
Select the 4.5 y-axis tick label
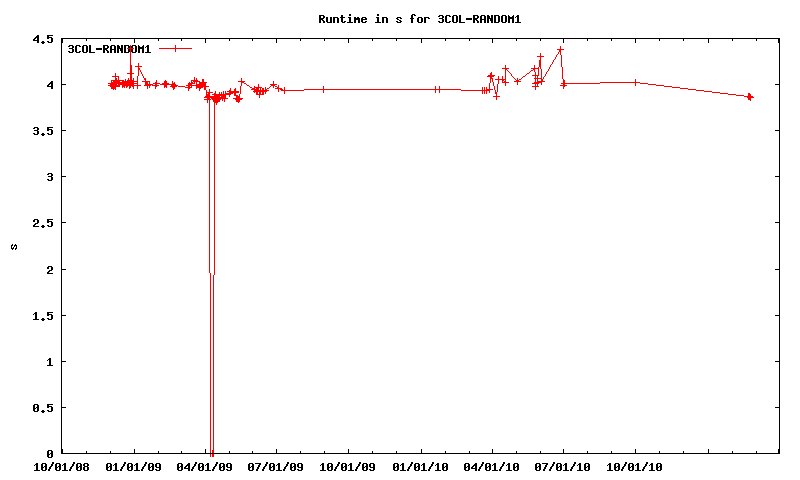[x=43, y=40]
